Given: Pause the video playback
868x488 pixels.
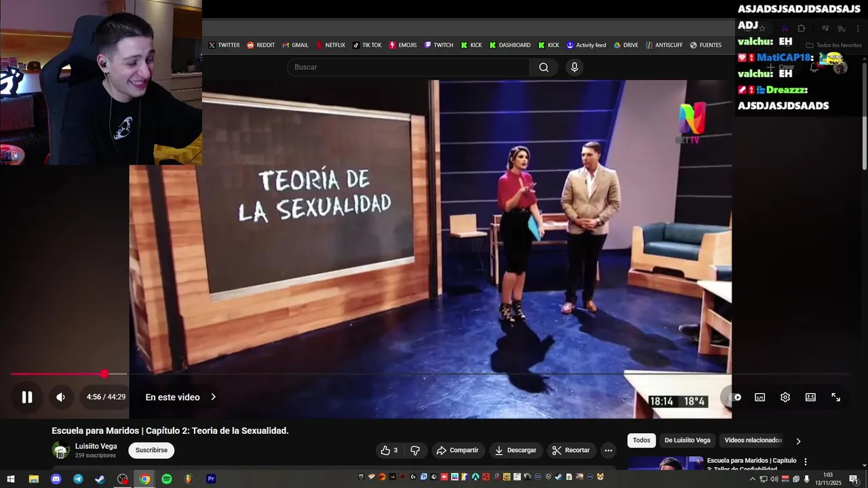Looking at the screenshot, I should point(27,397).
